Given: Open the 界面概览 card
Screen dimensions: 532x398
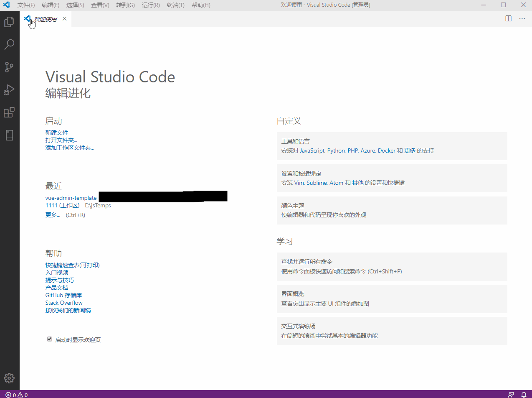Looking at the screenshot, I should point(392,298).
